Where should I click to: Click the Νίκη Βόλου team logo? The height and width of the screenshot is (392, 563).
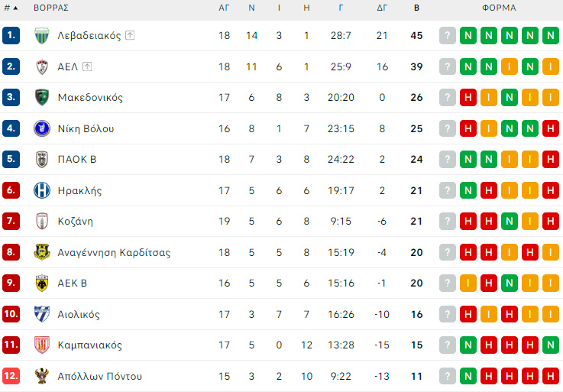[x=42, y=128]
